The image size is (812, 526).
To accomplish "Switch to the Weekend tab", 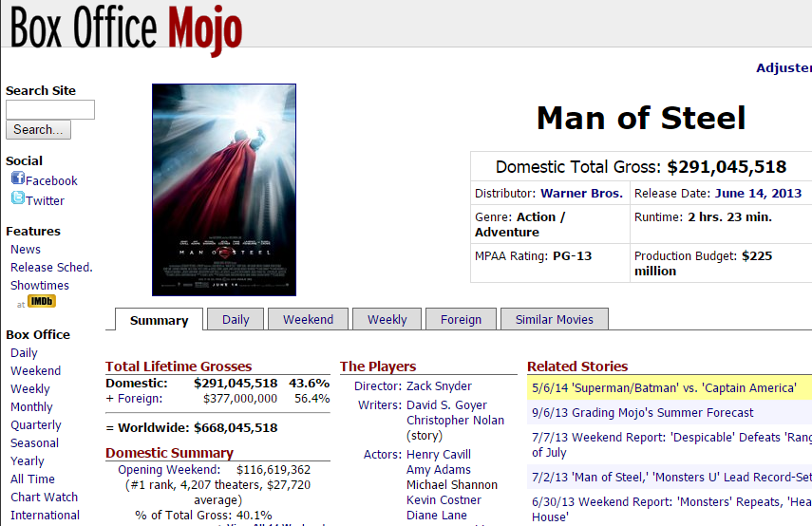I will [x=308, y=319].
